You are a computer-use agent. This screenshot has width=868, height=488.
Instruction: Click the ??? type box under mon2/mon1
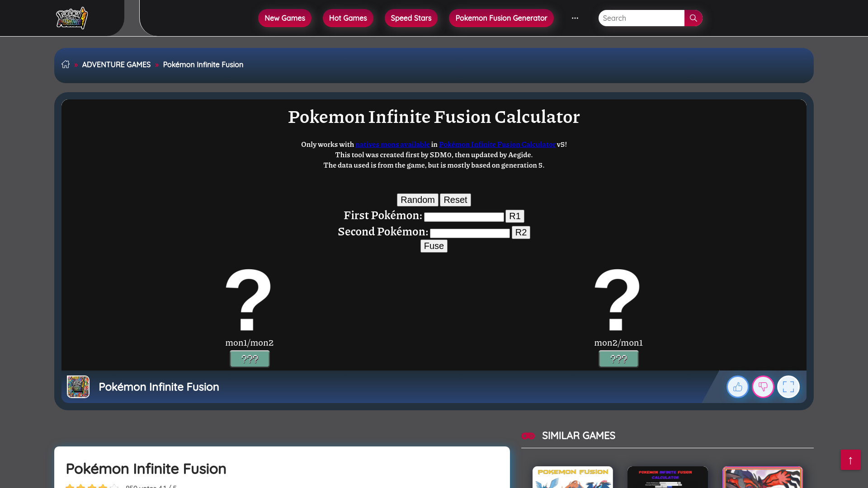coord(618,359)
